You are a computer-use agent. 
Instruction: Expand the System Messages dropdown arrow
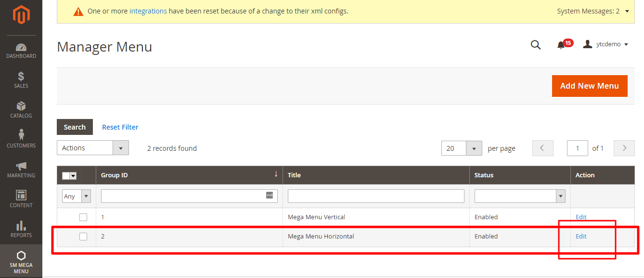click(x=627, y=11)
